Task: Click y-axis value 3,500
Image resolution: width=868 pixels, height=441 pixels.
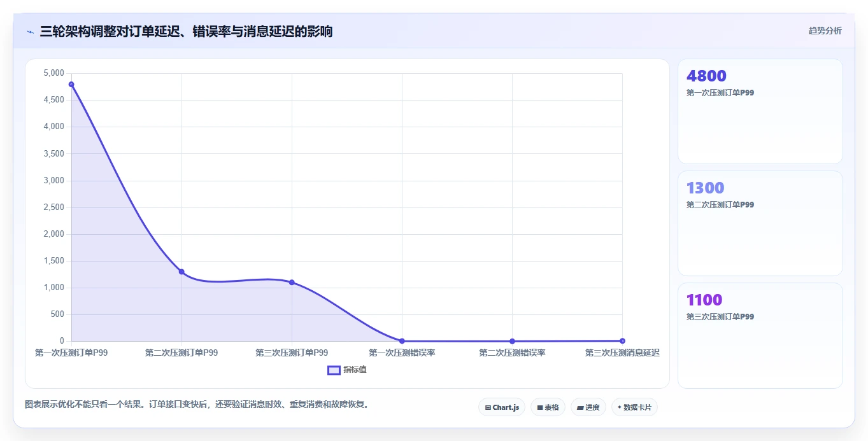Action: 53,154
